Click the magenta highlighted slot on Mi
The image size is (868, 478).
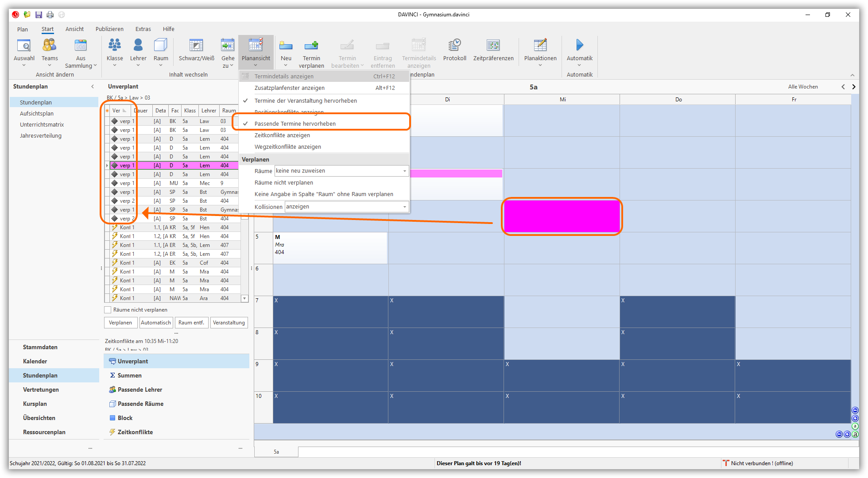[x=562, y=216]
